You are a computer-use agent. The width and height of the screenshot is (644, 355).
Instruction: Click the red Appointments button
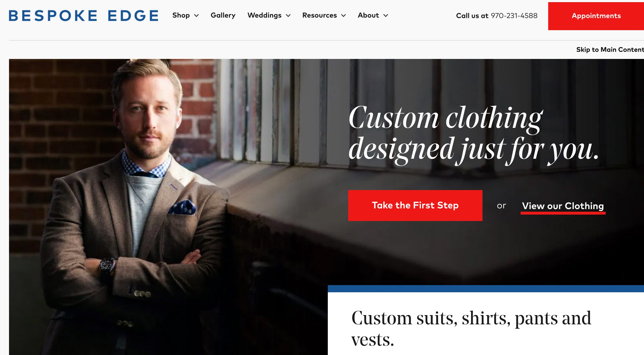point(596,16)
